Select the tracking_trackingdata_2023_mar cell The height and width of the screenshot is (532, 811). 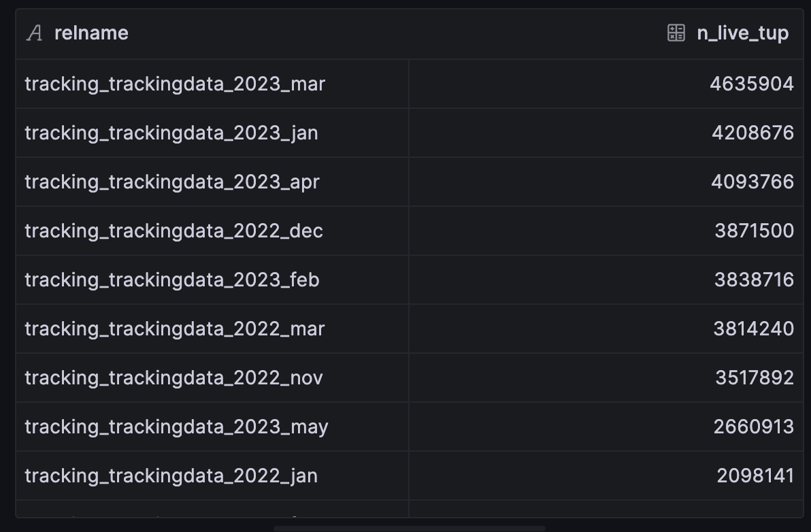click(x=212, y=84)
